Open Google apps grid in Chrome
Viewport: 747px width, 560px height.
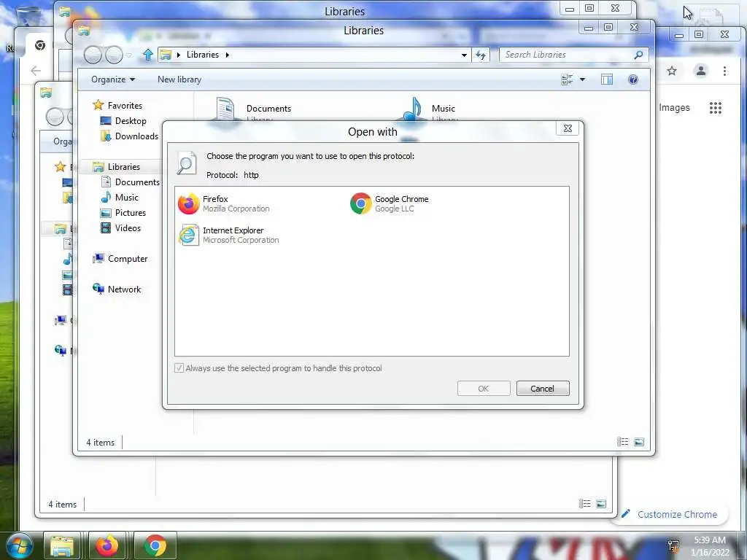[x=716, y=108]
